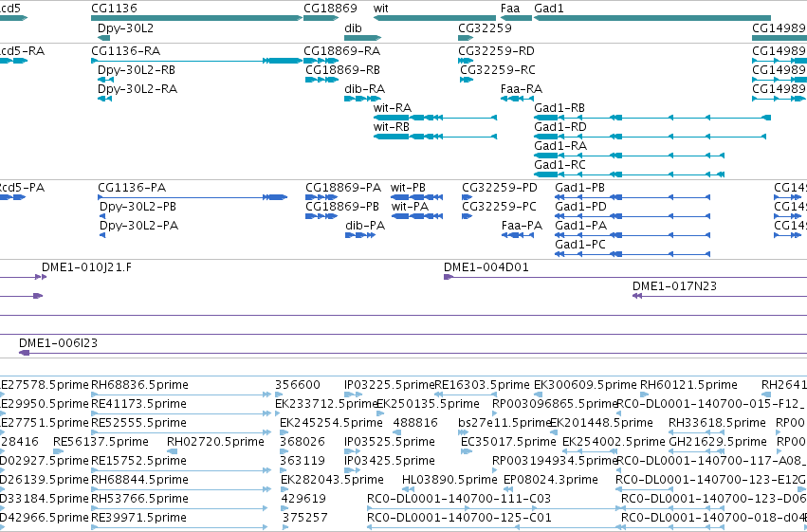807x532 pixels.
Task: Select the CG1136 gene bar
Action: pyautogui.click(x=196, y=18)
